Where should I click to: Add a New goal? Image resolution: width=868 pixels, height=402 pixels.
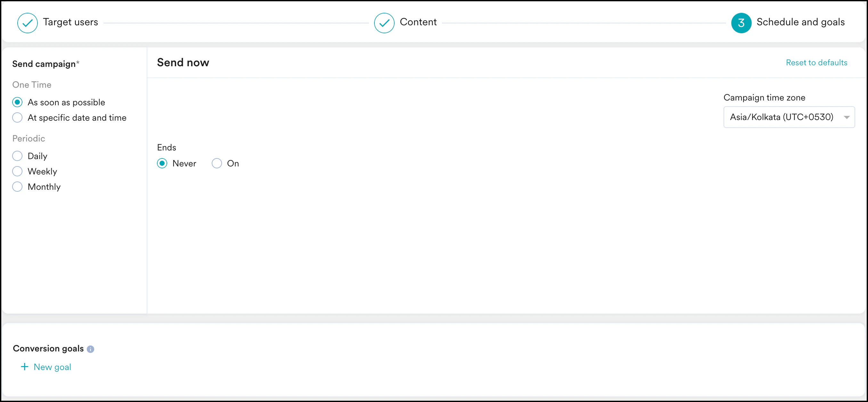(x=52, y=367)
